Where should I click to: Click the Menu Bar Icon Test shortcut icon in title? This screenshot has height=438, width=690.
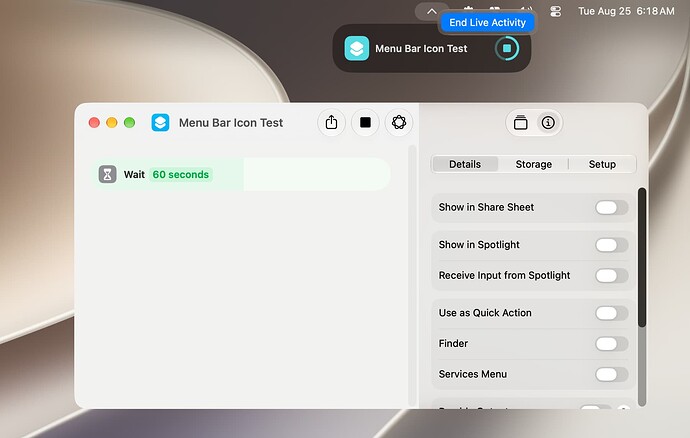160,122
